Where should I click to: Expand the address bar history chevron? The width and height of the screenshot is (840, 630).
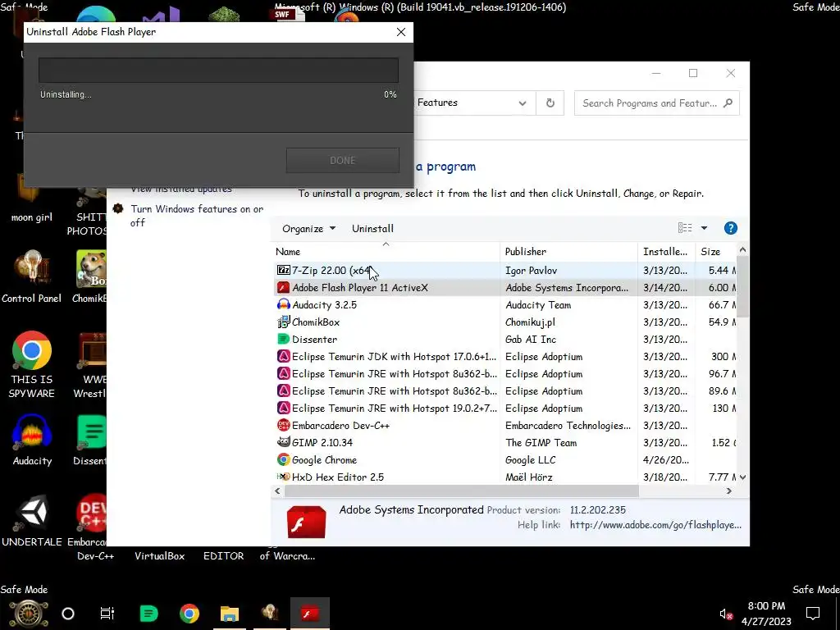tap(523, 103)
